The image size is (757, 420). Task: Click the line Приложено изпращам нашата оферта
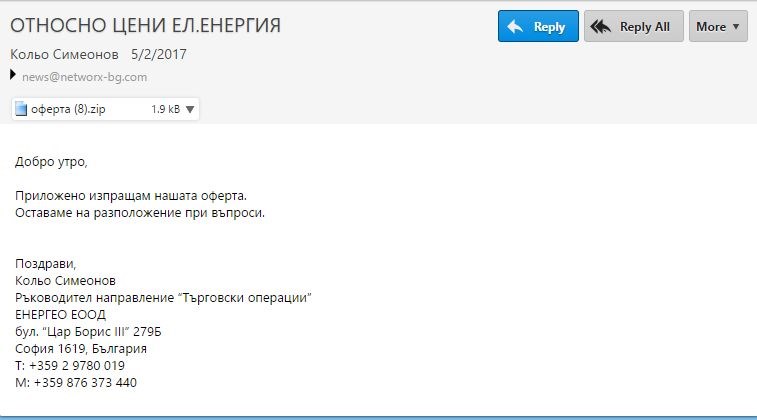click(130, 196)
